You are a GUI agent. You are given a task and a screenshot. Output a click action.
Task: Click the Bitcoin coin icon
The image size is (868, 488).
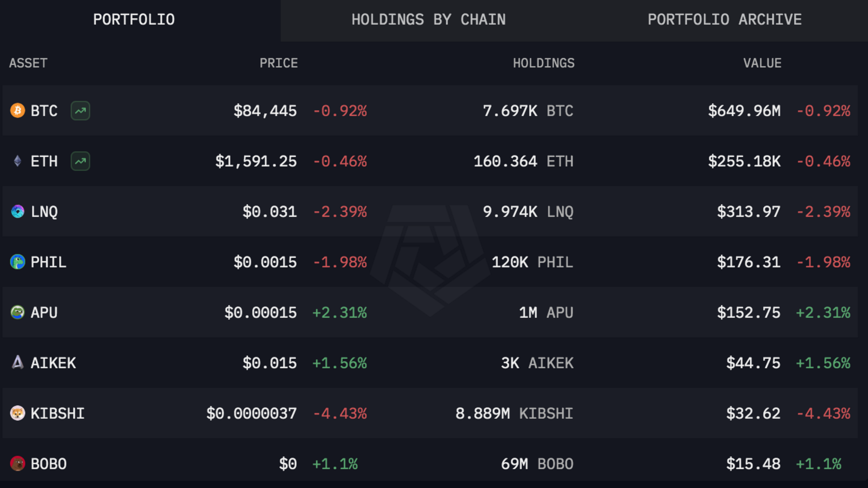coord(17,111)
